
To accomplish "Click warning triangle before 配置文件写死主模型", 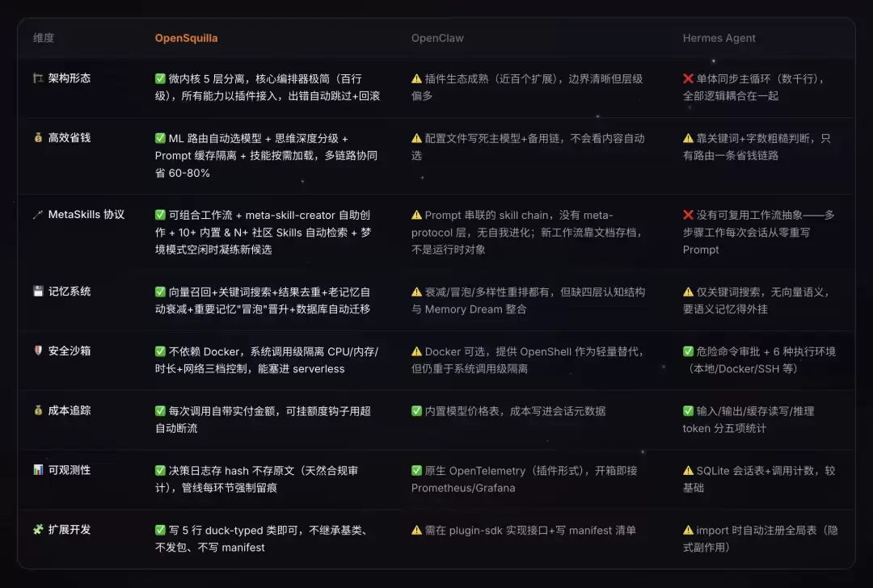I will pyautogui.click(x=416, y=138).
